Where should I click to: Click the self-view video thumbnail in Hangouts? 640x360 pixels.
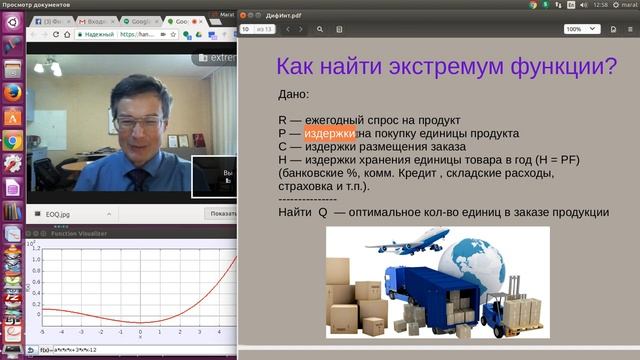214,176
